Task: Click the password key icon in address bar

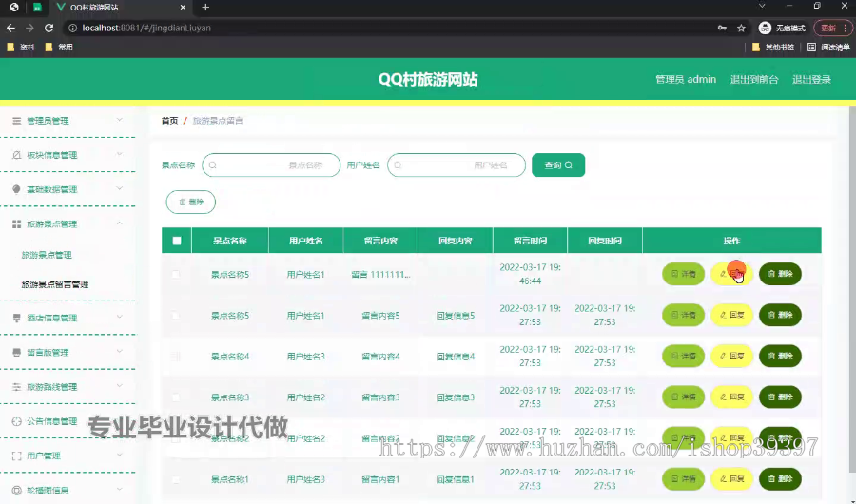Action: [722, 28]
